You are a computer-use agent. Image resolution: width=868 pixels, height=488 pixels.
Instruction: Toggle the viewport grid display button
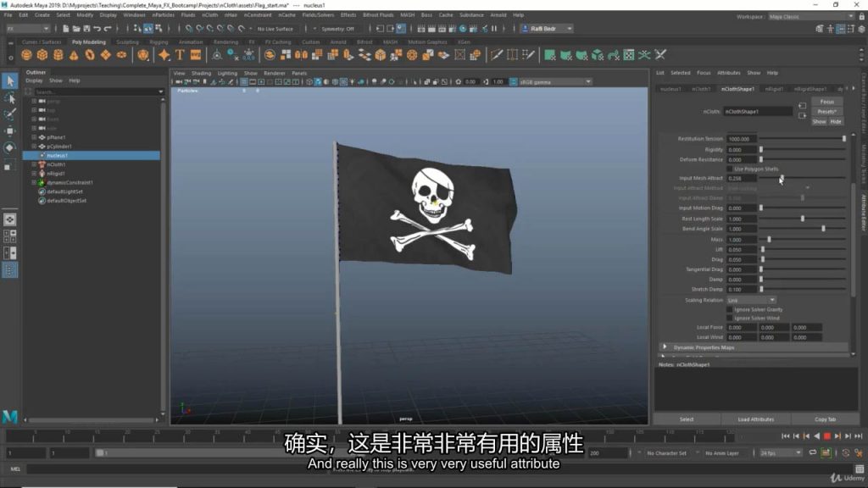point(243,82)
